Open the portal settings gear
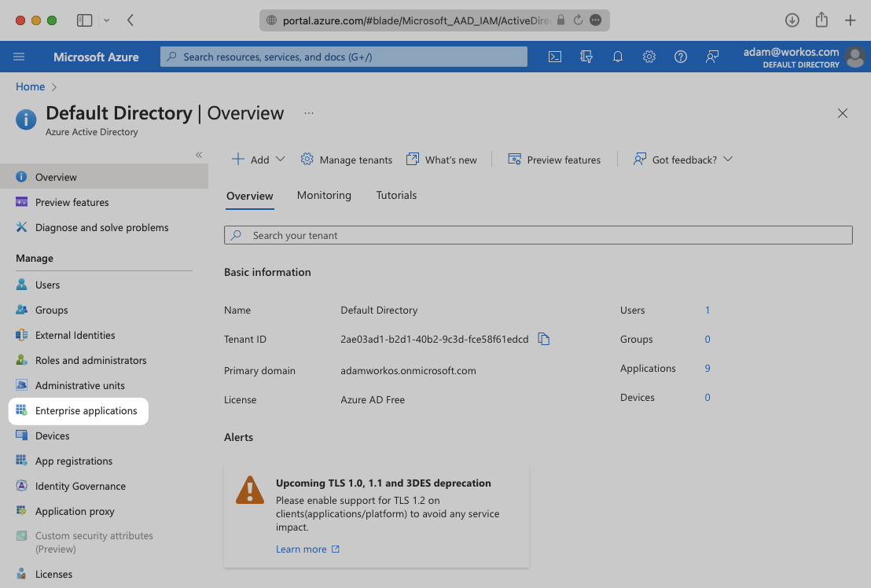Image resolution: width=871 pixels, height=588 pixels. point(649,57)
